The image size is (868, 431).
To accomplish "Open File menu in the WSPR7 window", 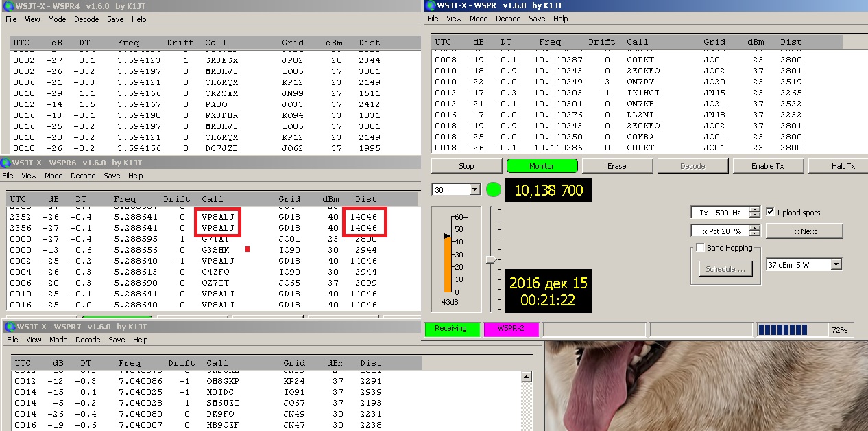I will pyautogui.click(x=12, y=340).
